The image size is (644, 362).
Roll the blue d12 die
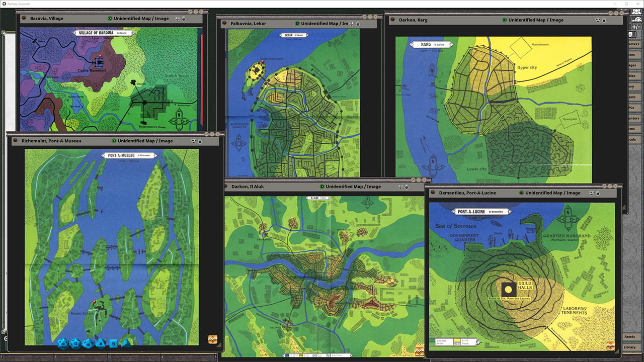[x=76, y=344]
